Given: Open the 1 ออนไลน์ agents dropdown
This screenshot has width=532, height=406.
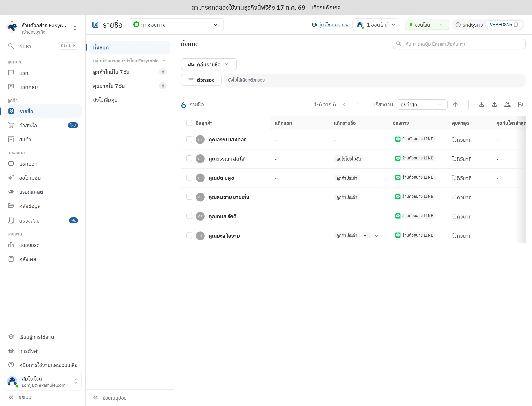Looking at the screenshot, I should (x=376, y=25).
